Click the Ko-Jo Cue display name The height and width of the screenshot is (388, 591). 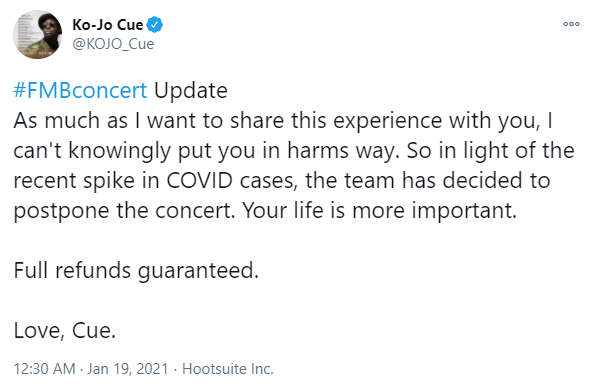tap(108, 25)
